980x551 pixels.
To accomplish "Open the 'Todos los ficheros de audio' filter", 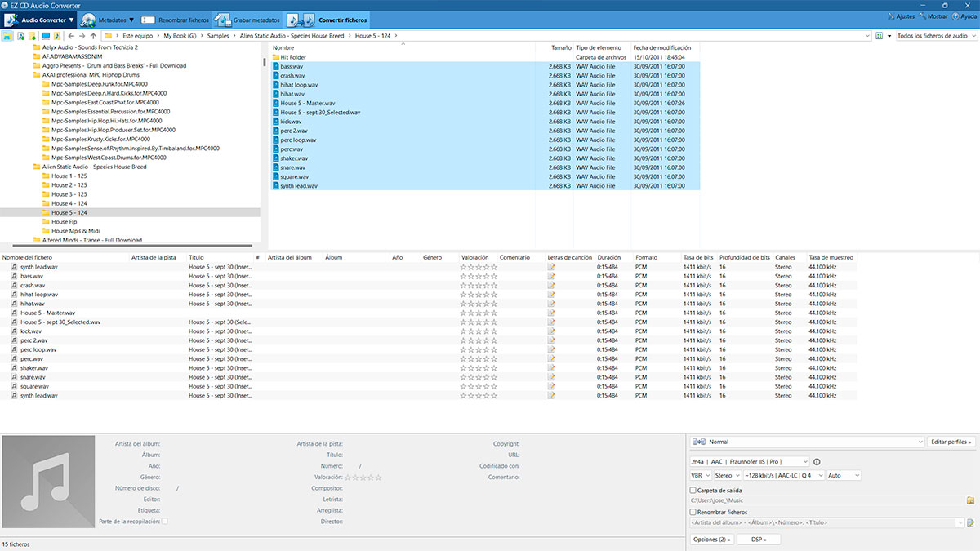I will pos(935,36).
